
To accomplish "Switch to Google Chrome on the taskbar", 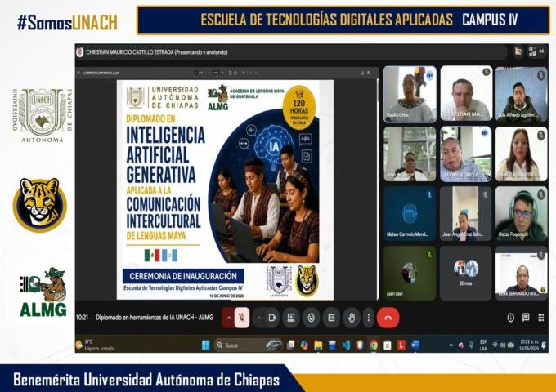I will click(x=374, y=345).
